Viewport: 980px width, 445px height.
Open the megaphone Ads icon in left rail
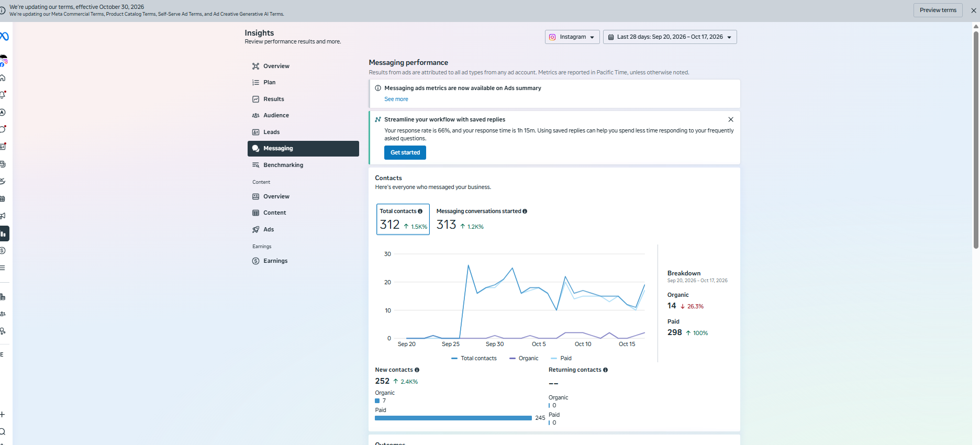(x=3, y=216)
